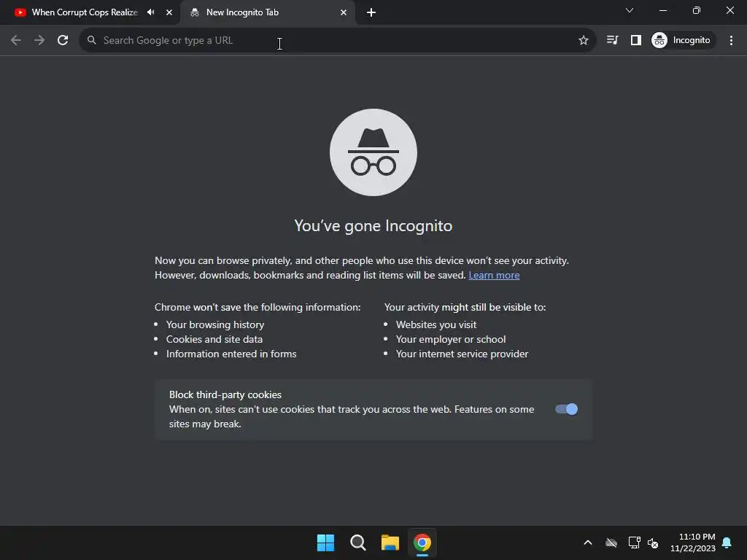Select the New Incognito Tab

[267, 12]
